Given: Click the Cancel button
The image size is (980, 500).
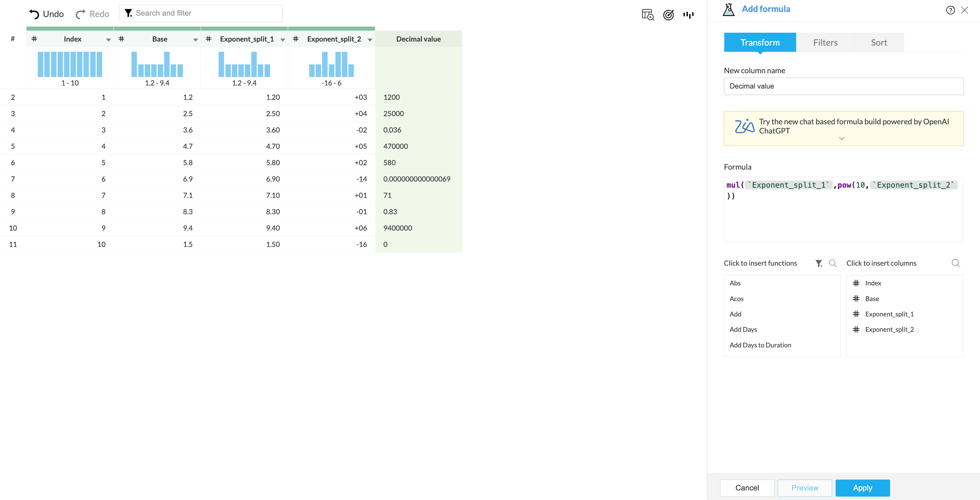Looking at the screenshot, I should tap(747, 488).
